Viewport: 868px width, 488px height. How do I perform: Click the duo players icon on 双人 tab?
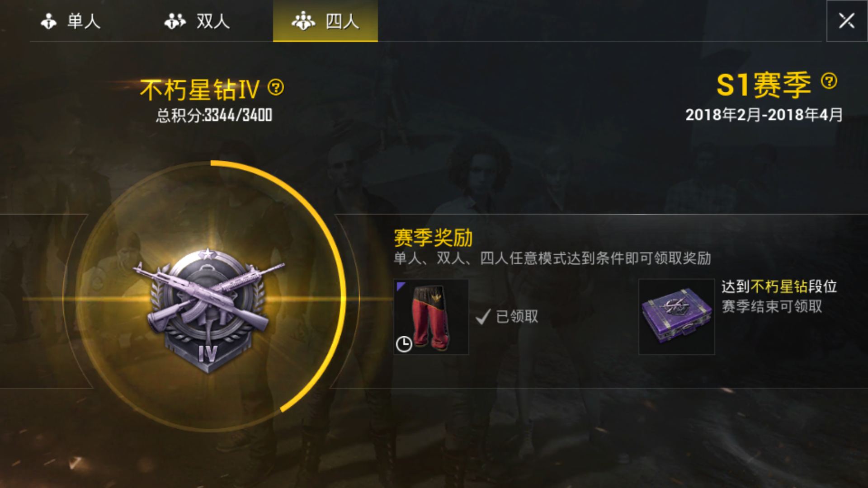pyautogui.click(x=175, y=21)
